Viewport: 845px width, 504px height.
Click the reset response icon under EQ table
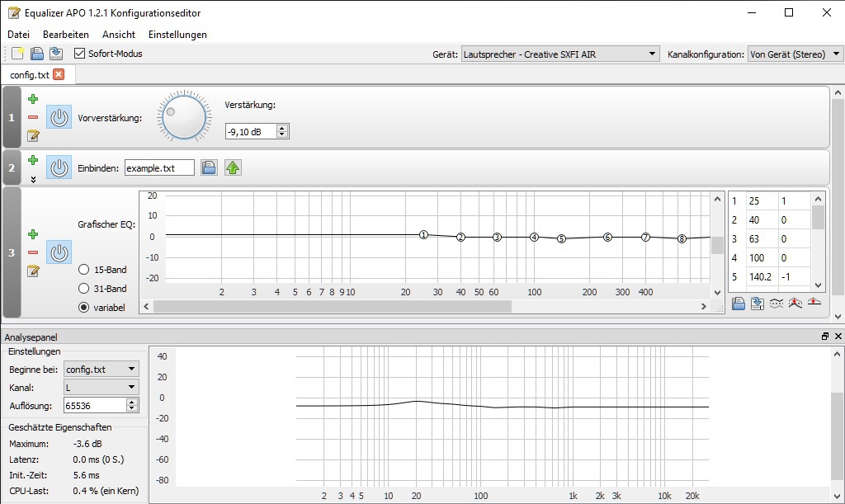pyautogui.click(x=814, y=304)
